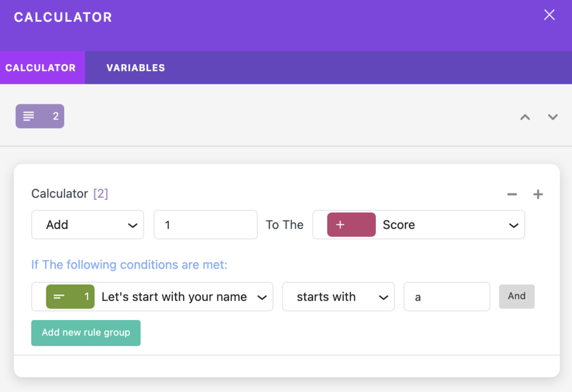Click the 'If The following conditions are met' text
572x392 pixels.
[x=129, y=264]
